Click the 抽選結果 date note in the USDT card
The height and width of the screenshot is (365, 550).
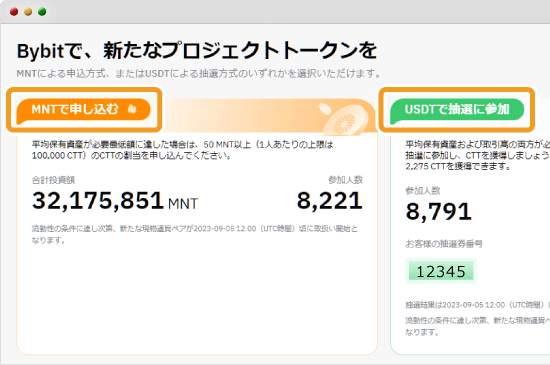(478, 305)
